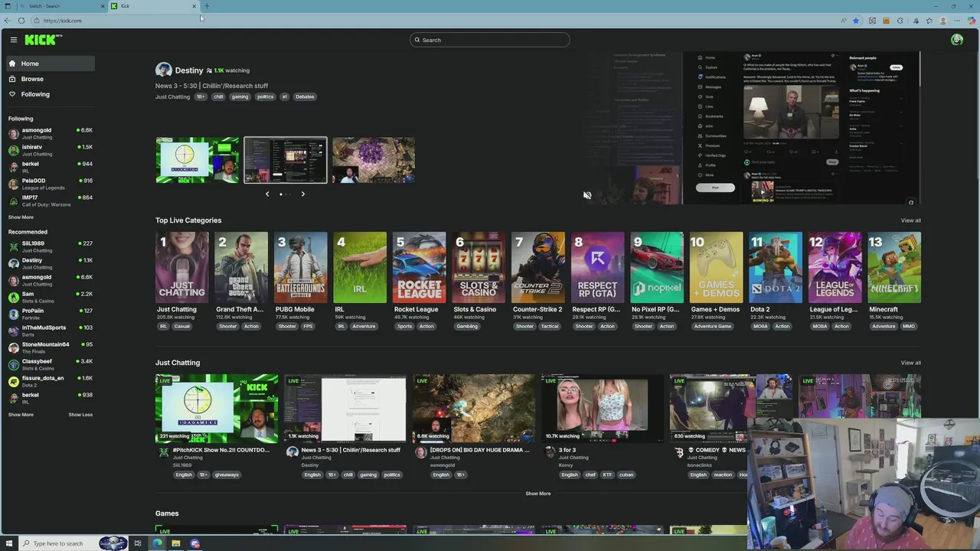Open IMP17 channel in sidebar
The image size is (980, 551).
(51, 201)
